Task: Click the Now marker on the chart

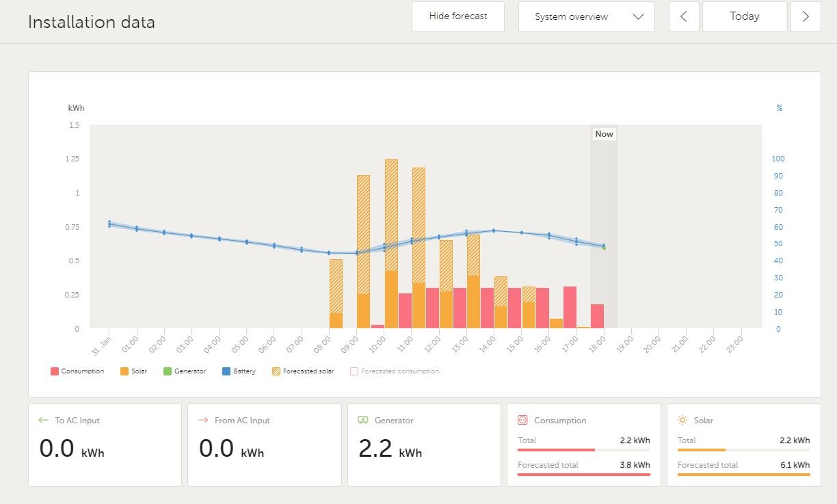Action: pos(604,134)
